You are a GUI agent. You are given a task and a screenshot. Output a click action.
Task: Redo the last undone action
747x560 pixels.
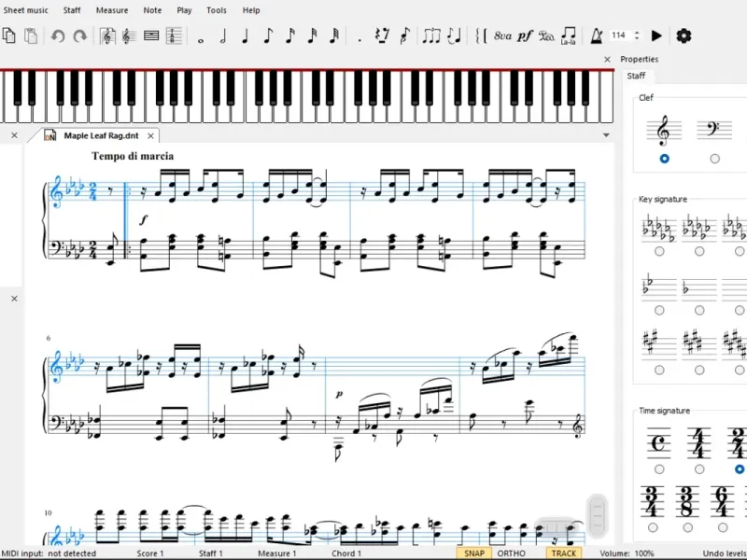(80, 36)
